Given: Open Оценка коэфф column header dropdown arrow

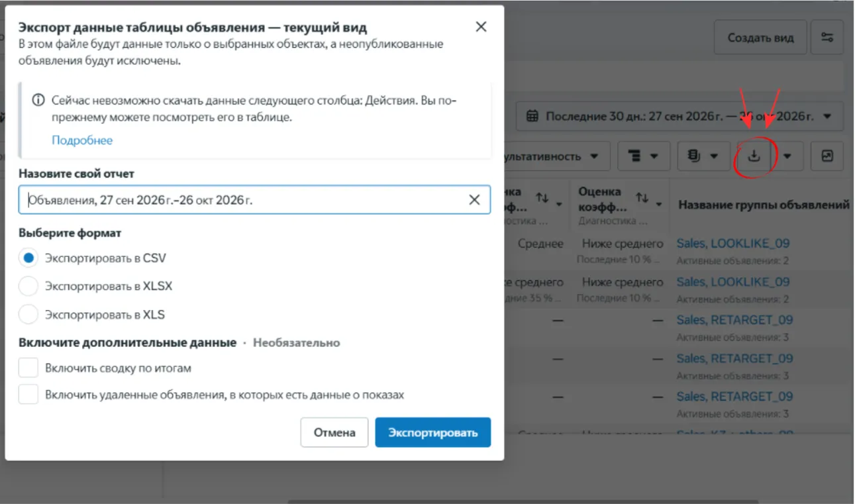Looking at the screenshot, I should tap(659, 203).
